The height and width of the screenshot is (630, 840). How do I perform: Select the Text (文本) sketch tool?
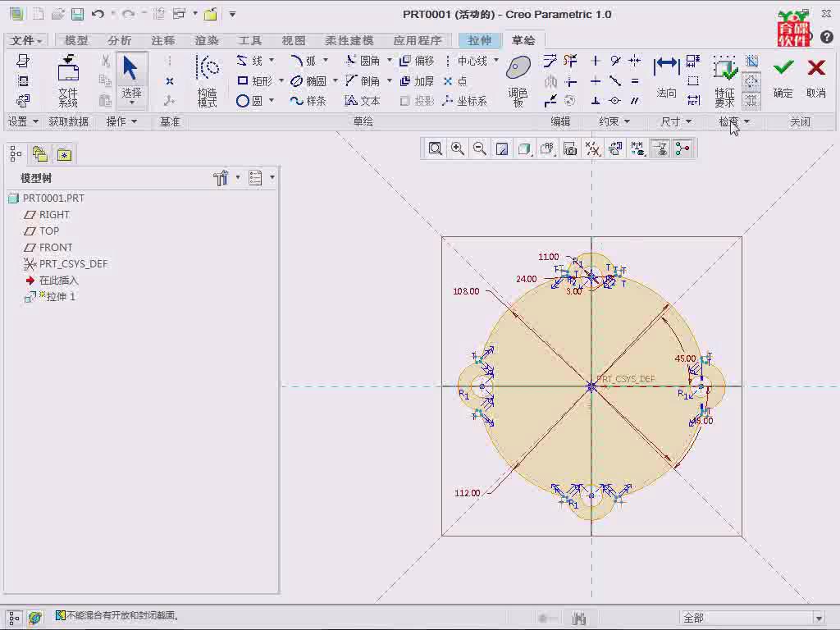pos(363,101)
